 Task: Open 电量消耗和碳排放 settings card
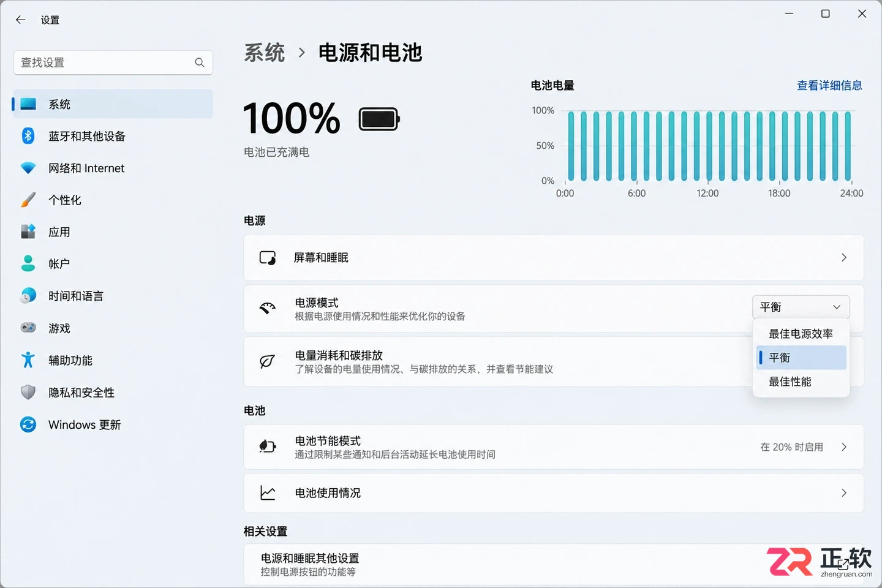coord(554,361)
